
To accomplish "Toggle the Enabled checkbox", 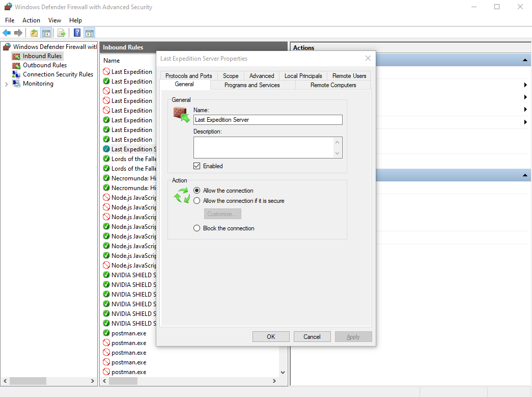I will 197,166.
